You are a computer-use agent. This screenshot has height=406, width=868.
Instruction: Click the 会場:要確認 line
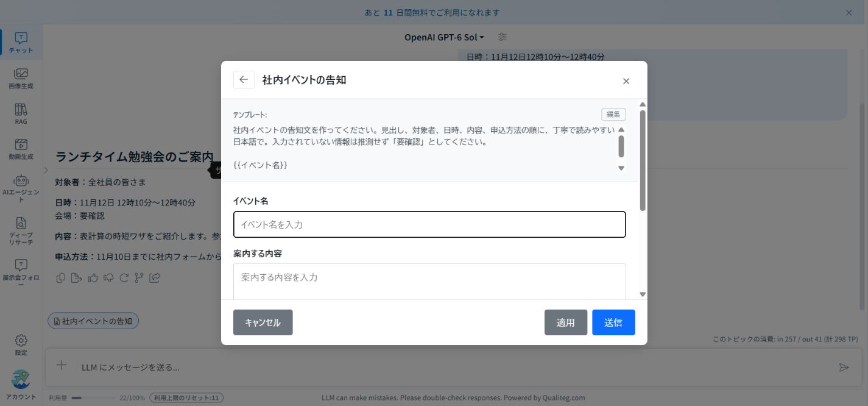click(80, 216)
